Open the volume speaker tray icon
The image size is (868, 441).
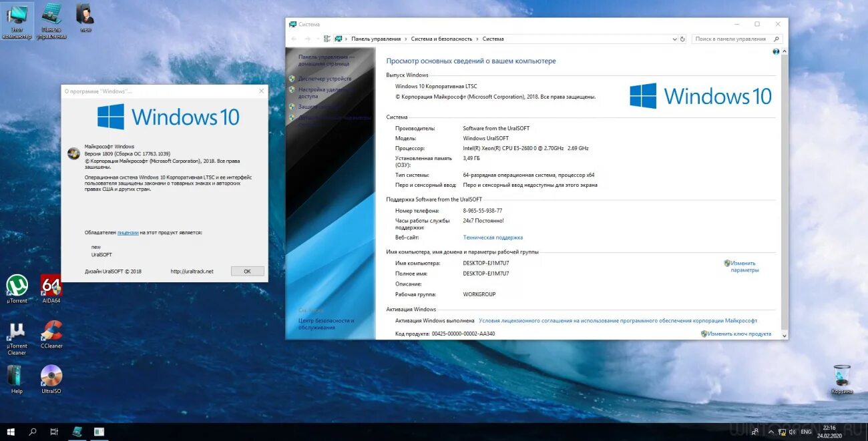(x=793, y=432)
